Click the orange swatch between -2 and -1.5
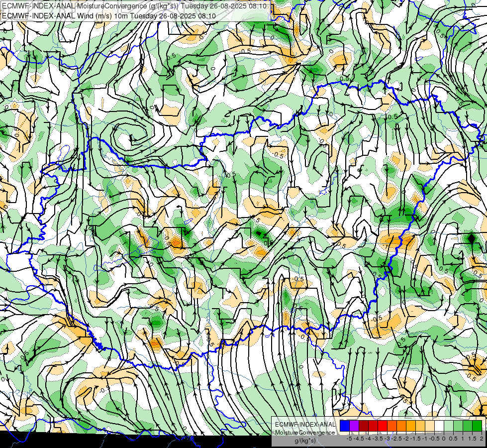 click(x=401, y=426)
